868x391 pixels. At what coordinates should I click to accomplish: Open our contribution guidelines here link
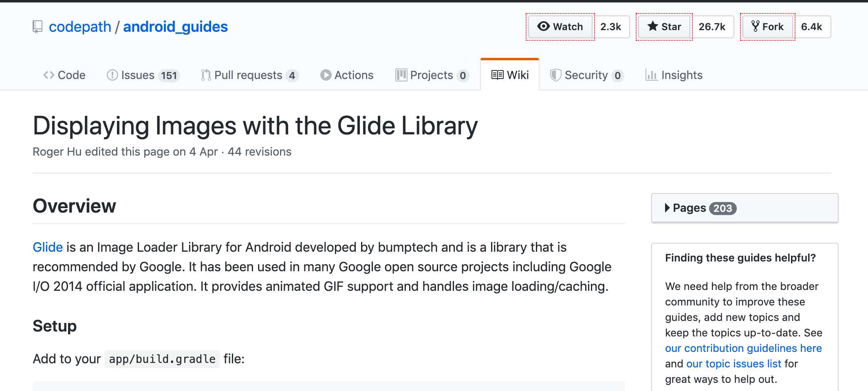tap(743, 348)
